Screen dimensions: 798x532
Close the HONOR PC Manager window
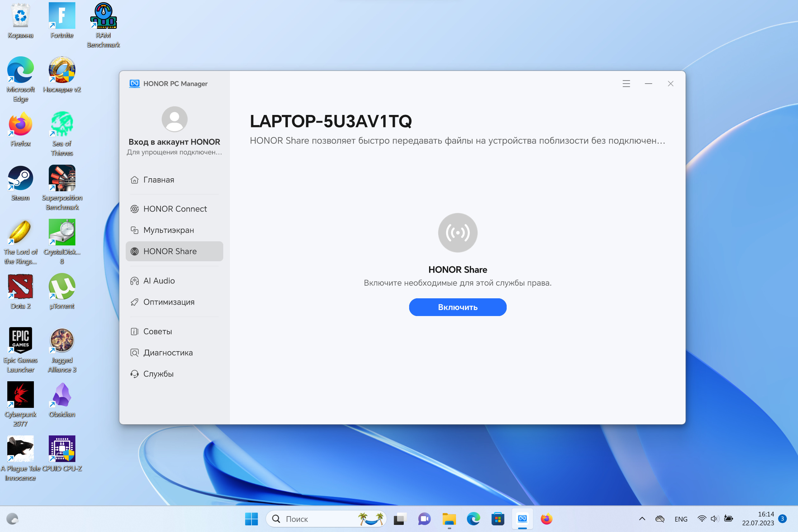pyautogui.click(x=670, y=84)
